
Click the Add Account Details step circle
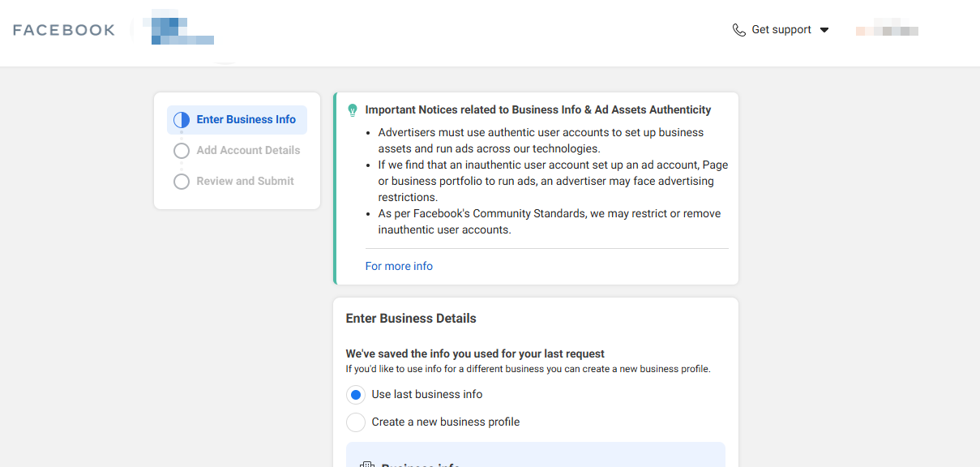182,151
